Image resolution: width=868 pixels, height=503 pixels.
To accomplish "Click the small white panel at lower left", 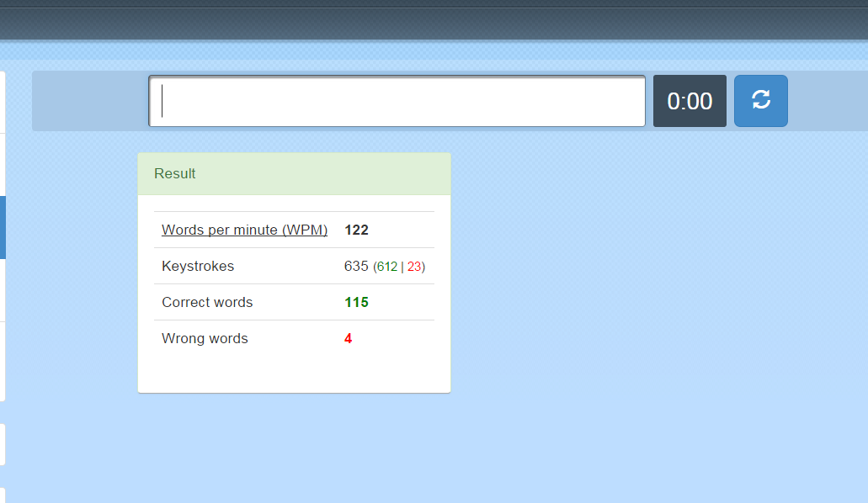I will pos(3,444).
